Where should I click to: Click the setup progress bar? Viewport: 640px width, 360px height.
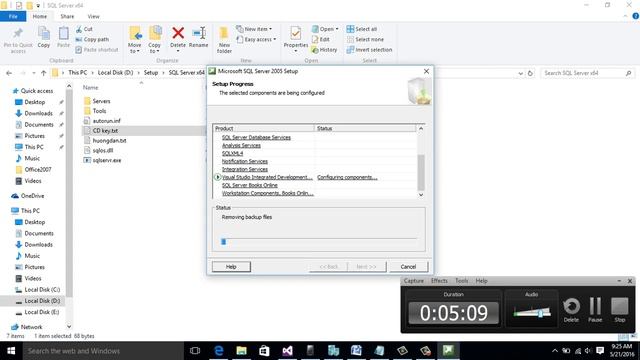point(319,242)
